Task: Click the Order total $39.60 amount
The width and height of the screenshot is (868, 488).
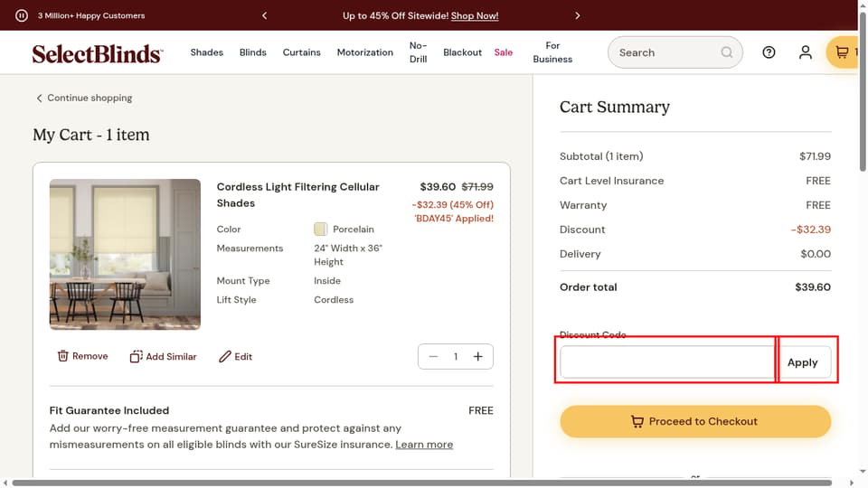Action: pyautogui.click(x=813, y=287)
